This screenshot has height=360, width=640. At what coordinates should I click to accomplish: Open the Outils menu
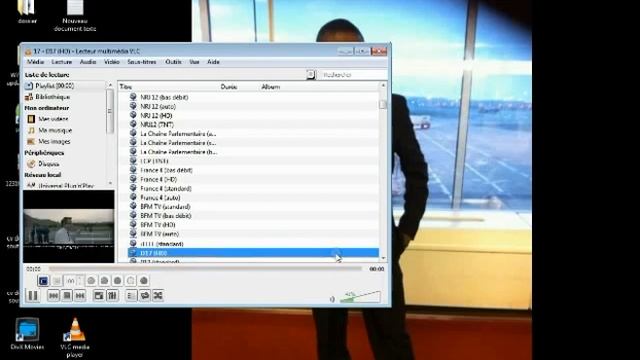(173, 62)
